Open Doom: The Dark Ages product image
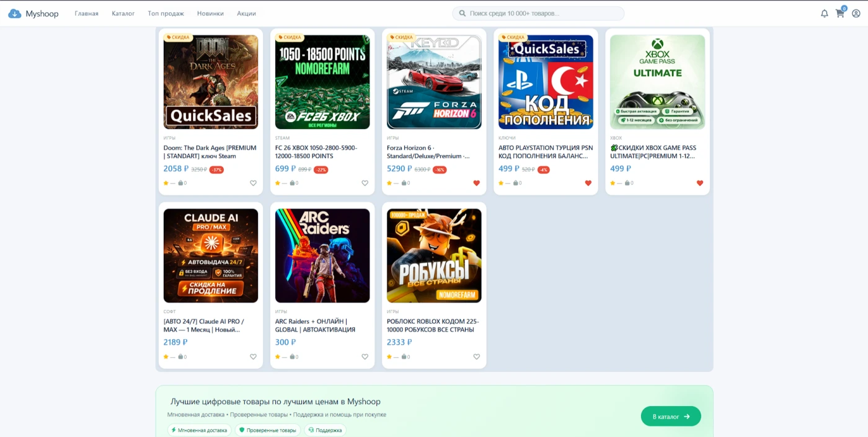Image resolution: width=868 pixels, height=437 pixels. coord(211,82)
